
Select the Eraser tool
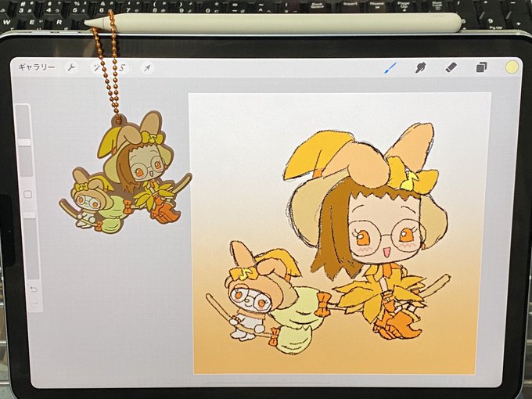[451, 67]
